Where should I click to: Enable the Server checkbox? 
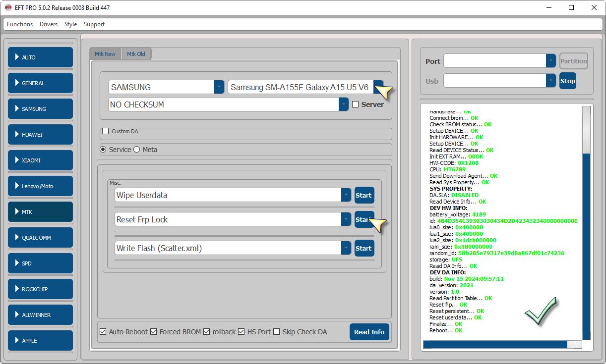pyautogui.click(x=355, y=104)
